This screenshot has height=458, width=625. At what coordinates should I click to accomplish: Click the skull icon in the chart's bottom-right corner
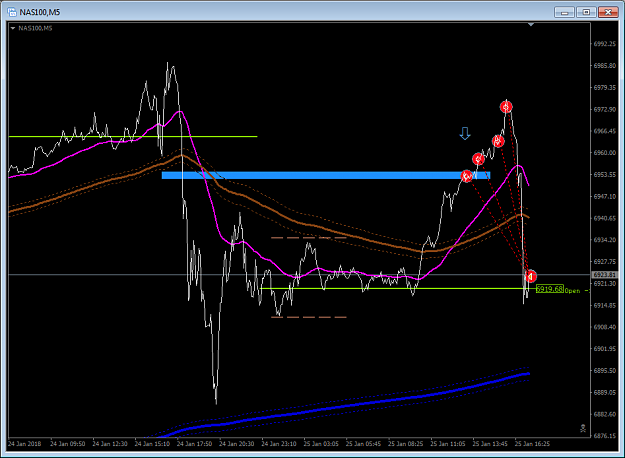click(583, 429)
